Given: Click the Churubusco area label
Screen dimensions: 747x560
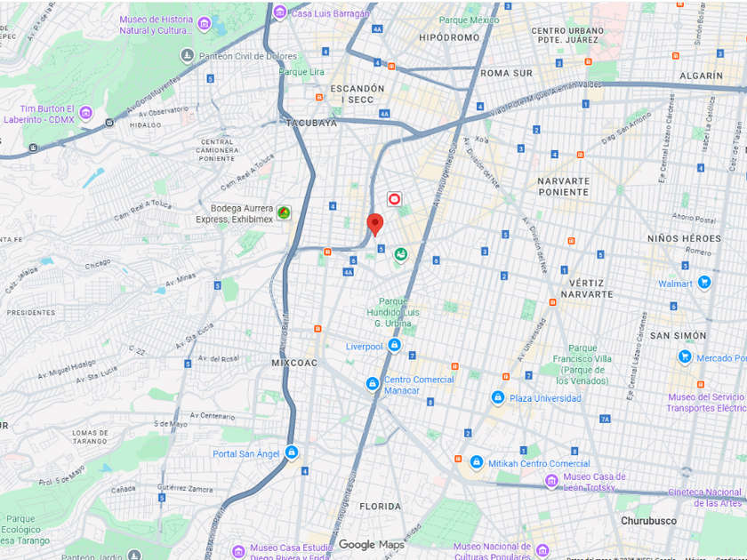Looking at the screenshot, I should point(648,521).
